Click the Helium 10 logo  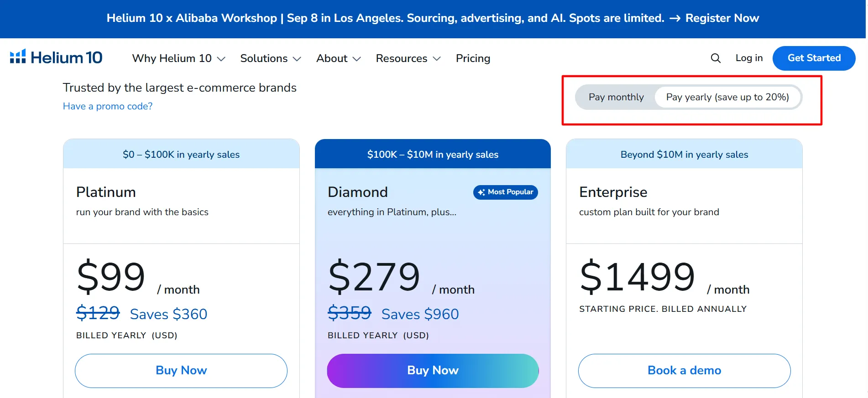(x=56, y=57)
